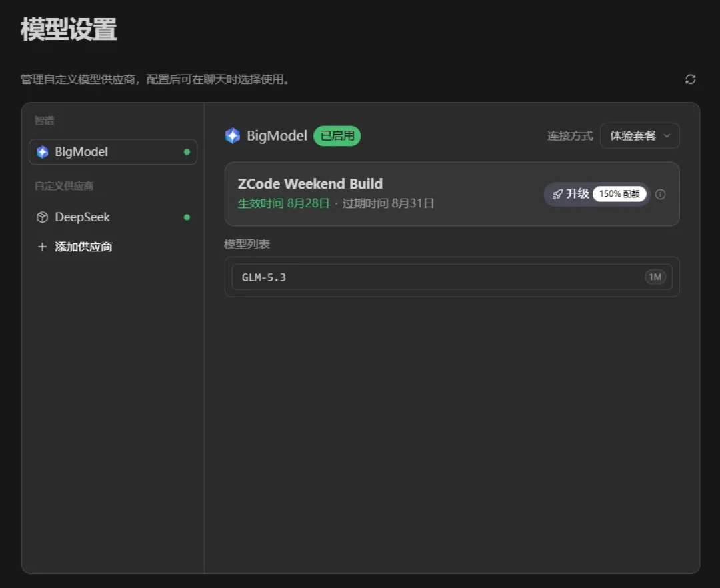
Task: Click the ZCode Weekend Build plan card
Action: (452, 194)
